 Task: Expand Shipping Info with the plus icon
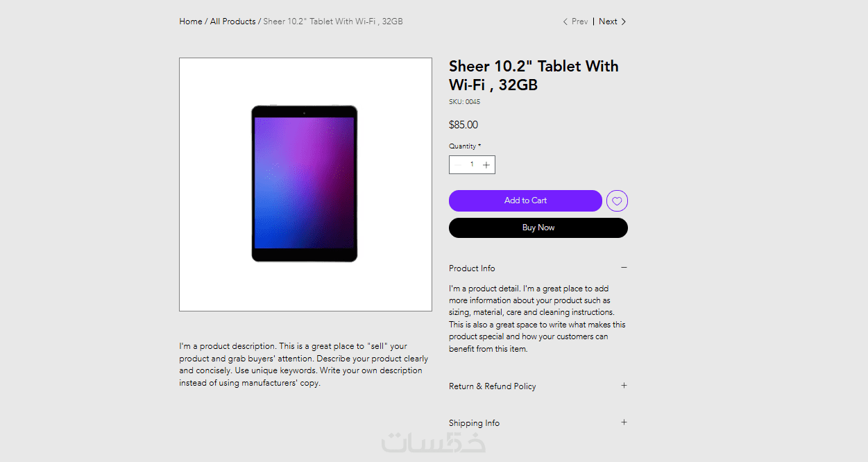coord(624,422)
